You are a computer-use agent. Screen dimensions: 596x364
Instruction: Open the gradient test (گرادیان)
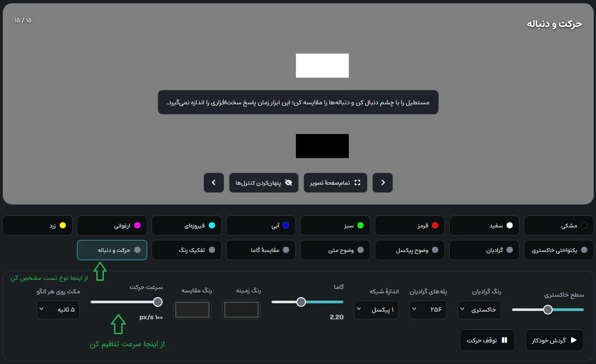pos(484,250)
